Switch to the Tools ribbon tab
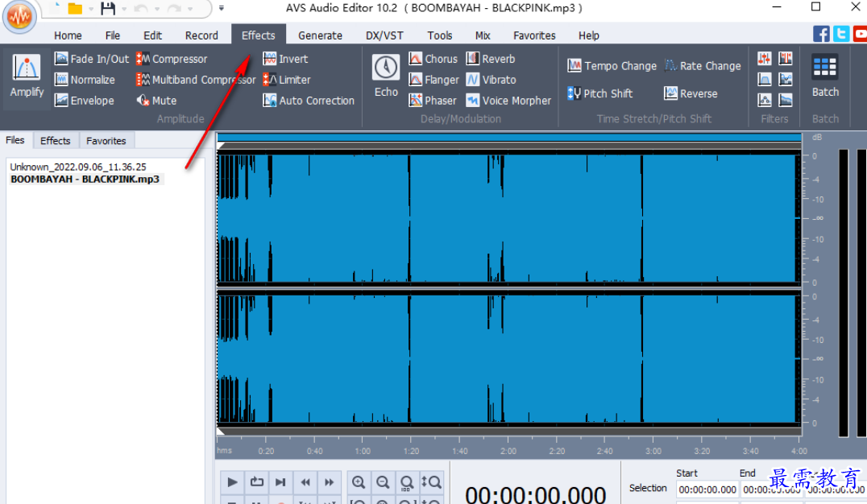The height and width of the screenshot is (504, 867). [x=440, y=35]
